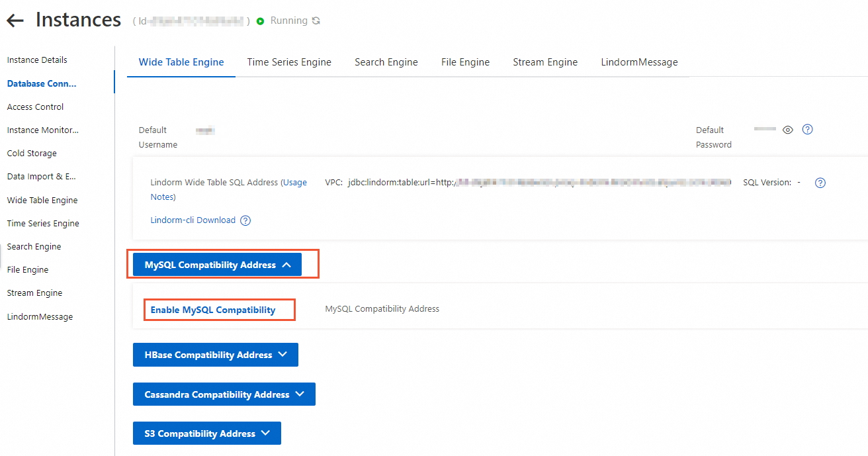Click the Default Username label
This screenshot has height=456, width=868.
[158, 137]
